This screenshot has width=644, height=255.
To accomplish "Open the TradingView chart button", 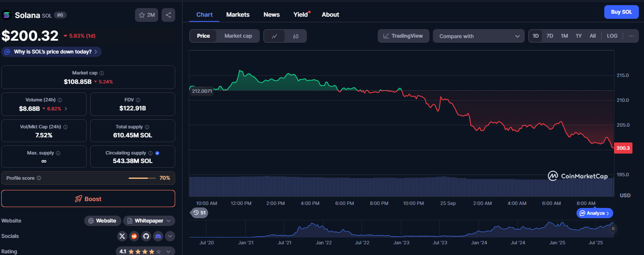I will pos(403,36).
